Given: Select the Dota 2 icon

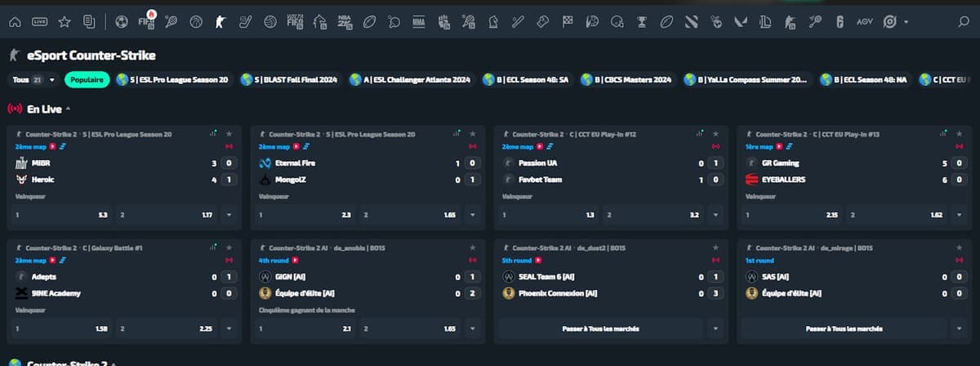Looking at the screenshot, I should click(692, 20).
